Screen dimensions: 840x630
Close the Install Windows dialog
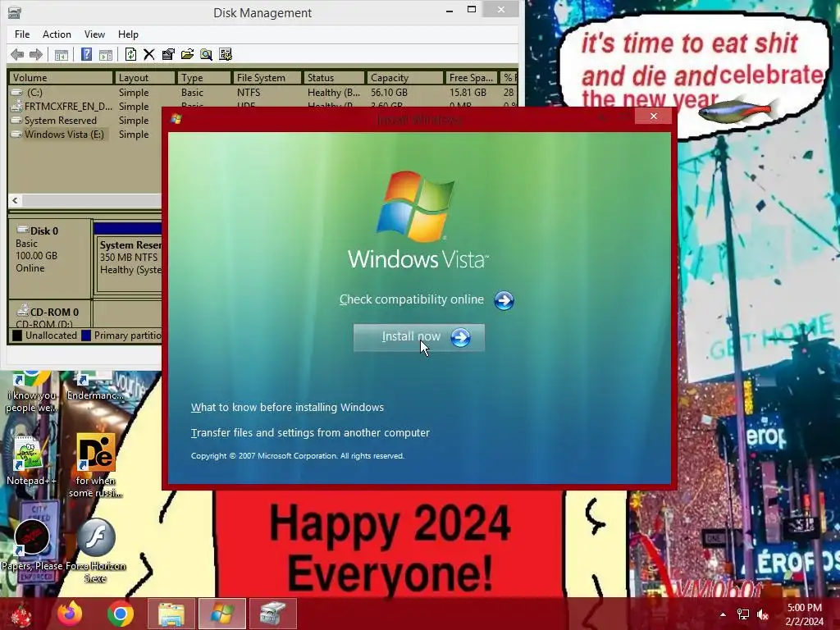pos(654,116)
